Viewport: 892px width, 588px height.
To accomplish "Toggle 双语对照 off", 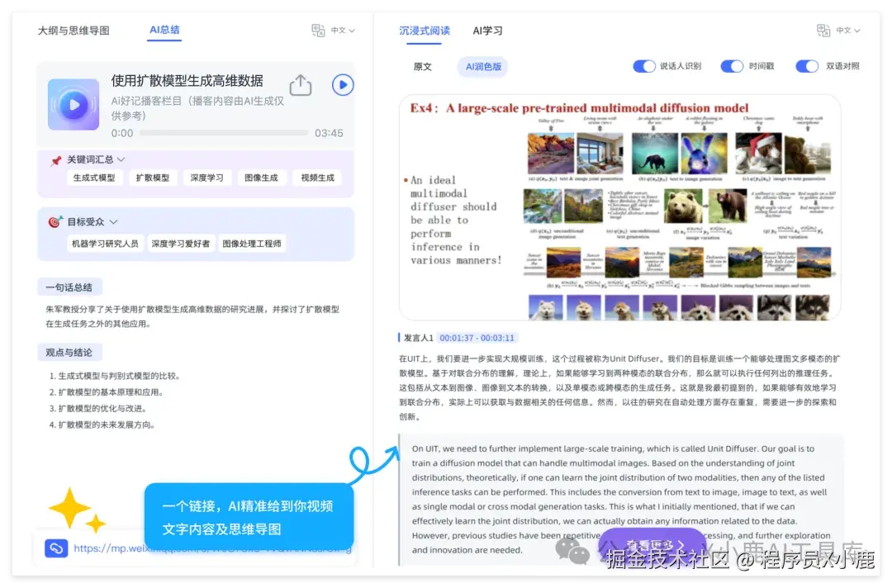I will coord(807,66).
